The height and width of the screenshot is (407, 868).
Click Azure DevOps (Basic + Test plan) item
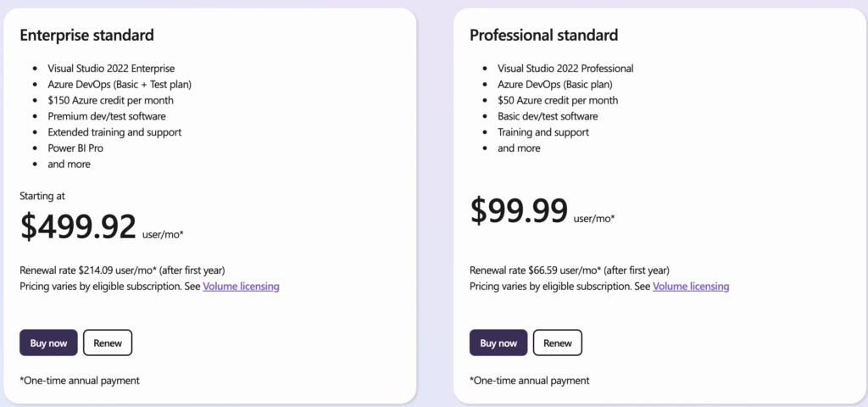120,84
